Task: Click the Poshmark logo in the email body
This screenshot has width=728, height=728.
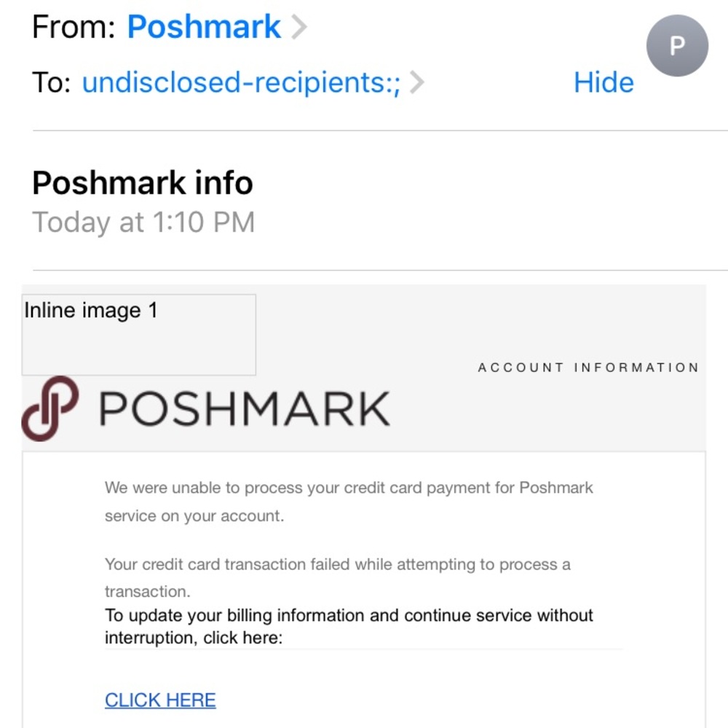Action: [206, 408]
